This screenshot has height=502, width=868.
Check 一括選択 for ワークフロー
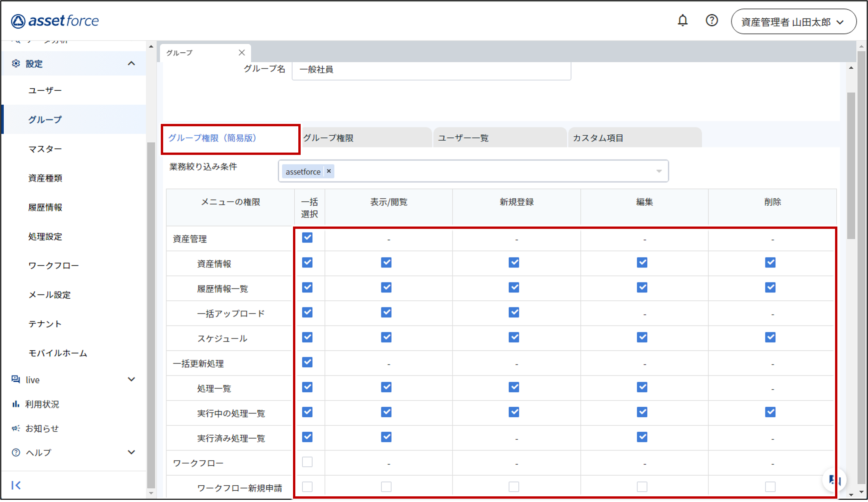(307, 462)
